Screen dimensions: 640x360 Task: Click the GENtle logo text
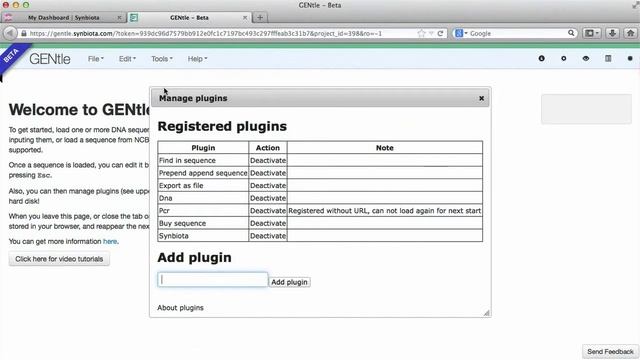[x=50, y=59]
